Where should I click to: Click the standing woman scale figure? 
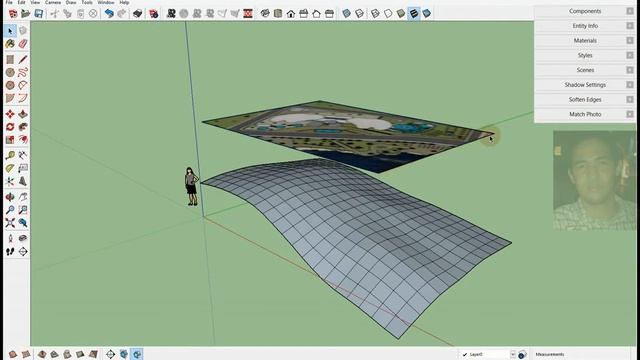pos(191,186)
